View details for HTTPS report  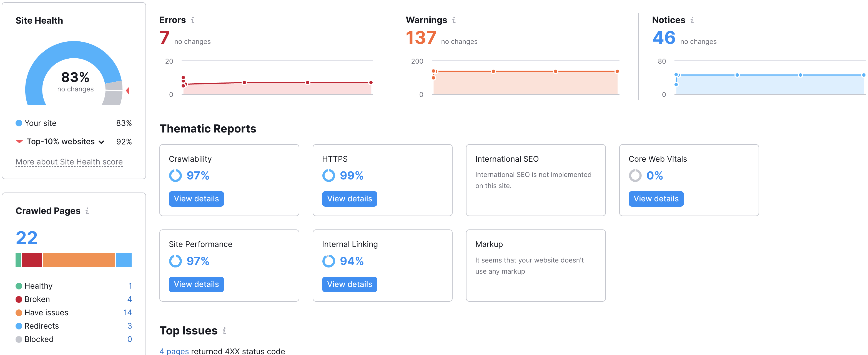(349, 199)
